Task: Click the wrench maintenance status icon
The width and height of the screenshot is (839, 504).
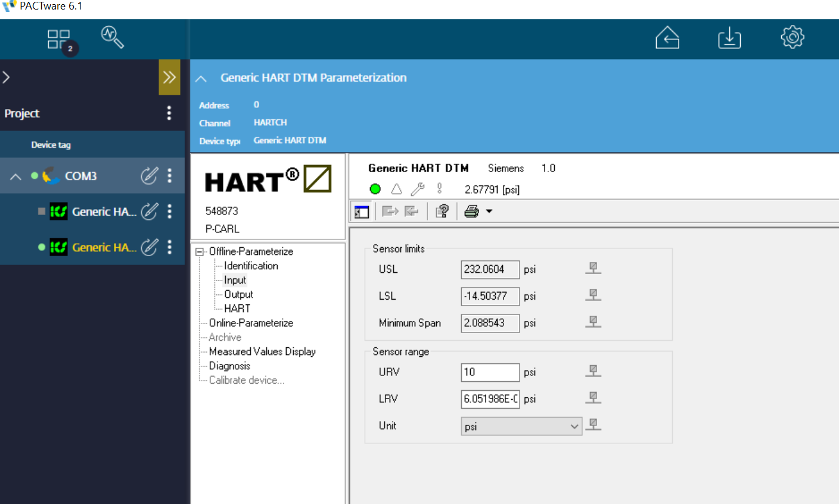Action: pyautogui.click(x=418, y=189)
